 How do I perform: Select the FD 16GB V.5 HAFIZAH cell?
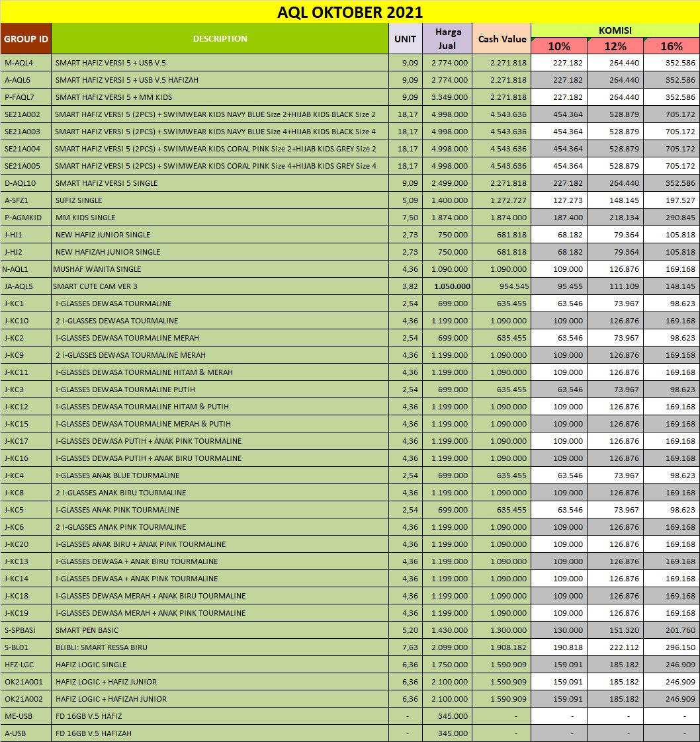220,733
